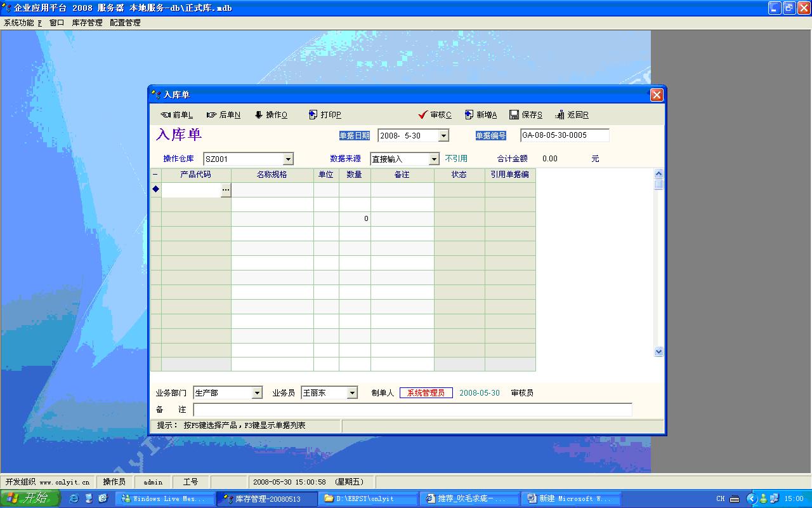Click the product code browse ellipsis button
This screenshot has width=812, height=508.
(226, 190)
